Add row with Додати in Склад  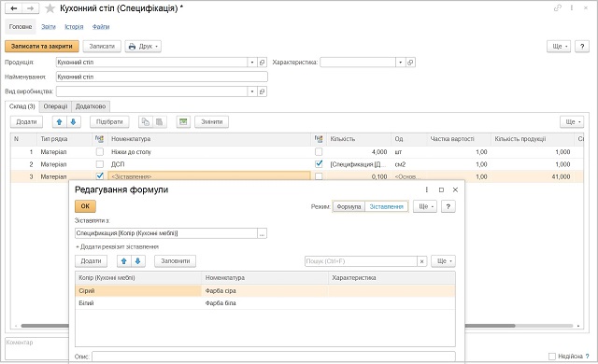26,122
